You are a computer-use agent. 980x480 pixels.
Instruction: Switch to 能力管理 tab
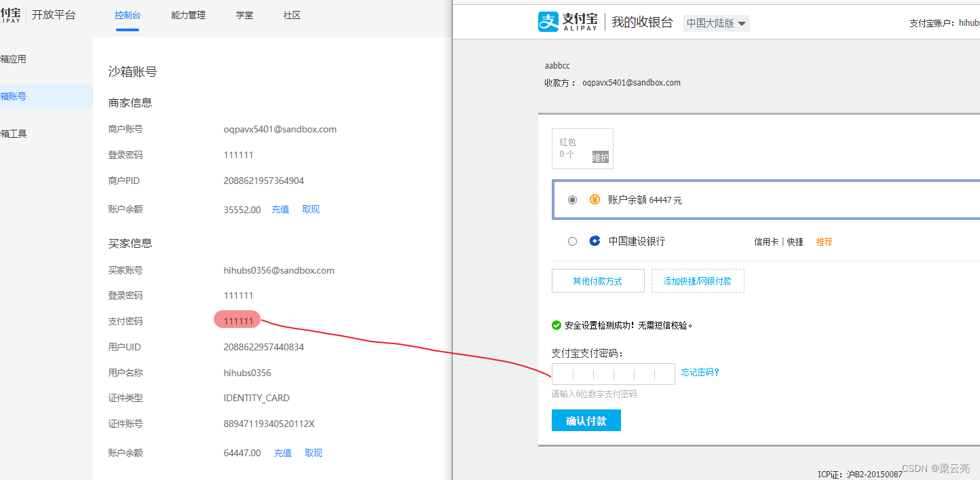188,15
